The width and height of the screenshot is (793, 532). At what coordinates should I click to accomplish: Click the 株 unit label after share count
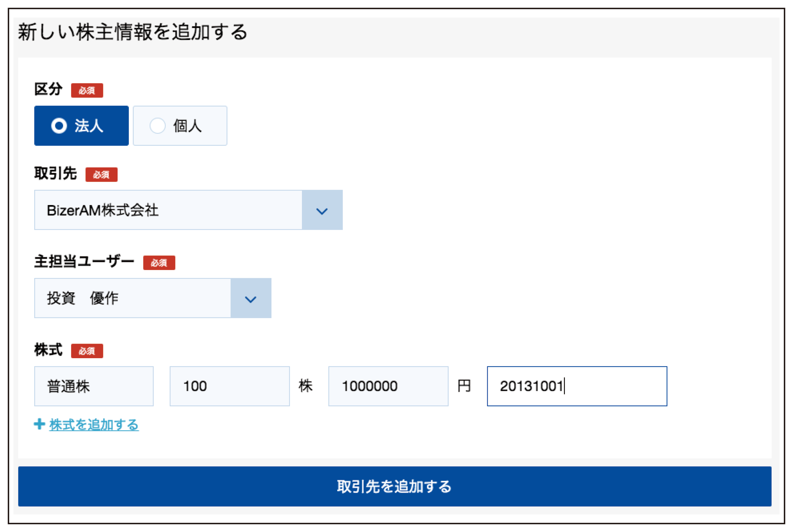[x=306, y=386]
